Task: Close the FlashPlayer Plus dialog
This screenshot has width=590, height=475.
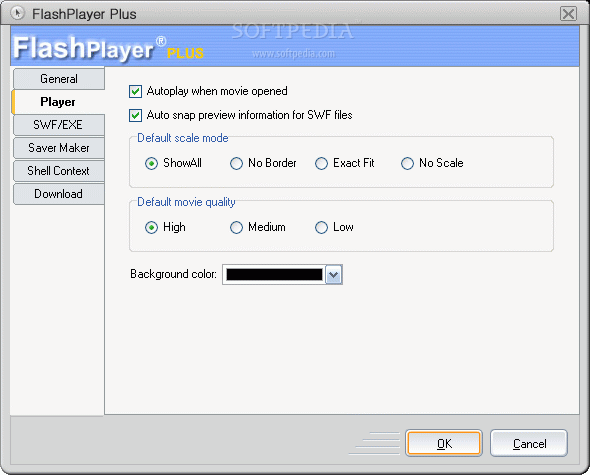Action: 568,14
